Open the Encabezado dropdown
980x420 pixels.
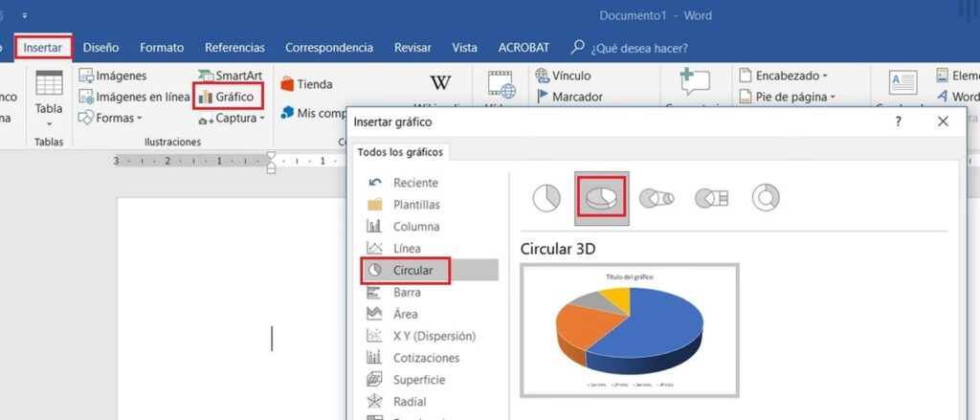point(784,76)
